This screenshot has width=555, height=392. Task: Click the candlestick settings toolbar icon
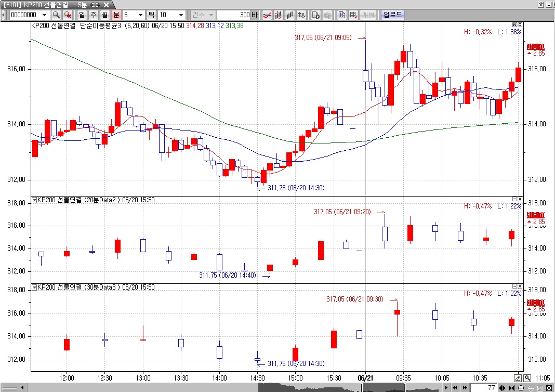coord(341,15)
